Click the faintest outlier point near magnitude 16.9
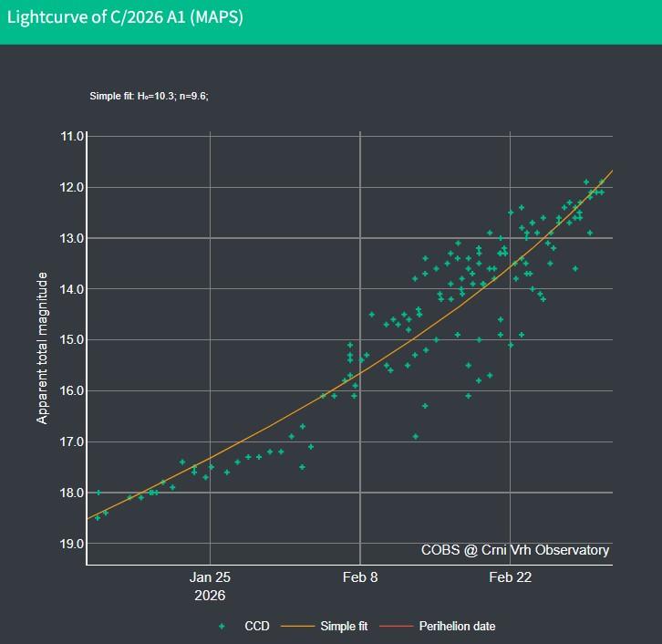Screen dimensions: 662x644 [x=416, y=436]
